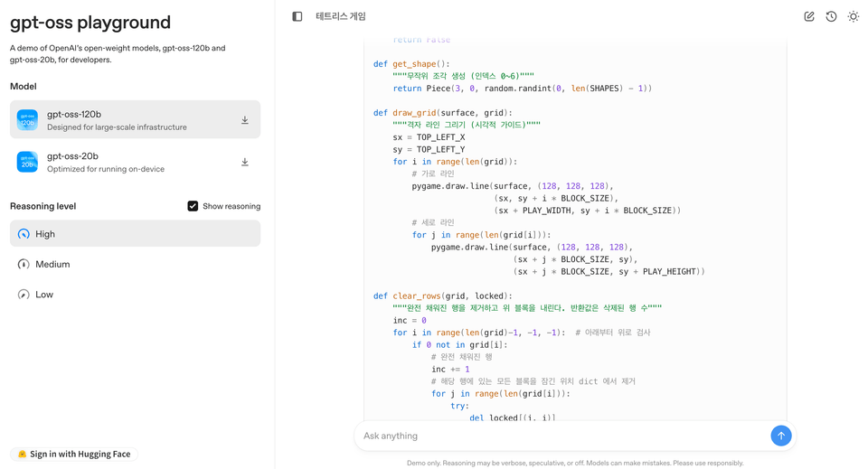
Task: Click the sx = TOP_LEFT_X line
Action: (x=429, y=137)
